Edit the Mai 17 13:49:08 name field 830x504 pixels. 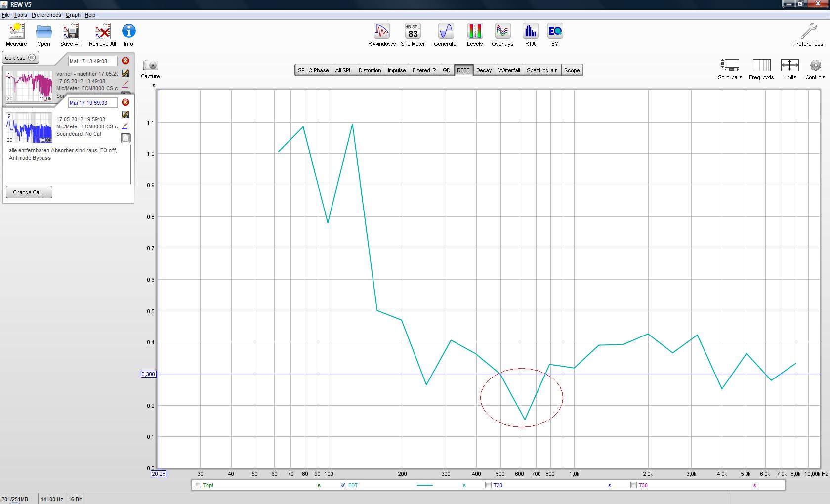coord(93,61)
